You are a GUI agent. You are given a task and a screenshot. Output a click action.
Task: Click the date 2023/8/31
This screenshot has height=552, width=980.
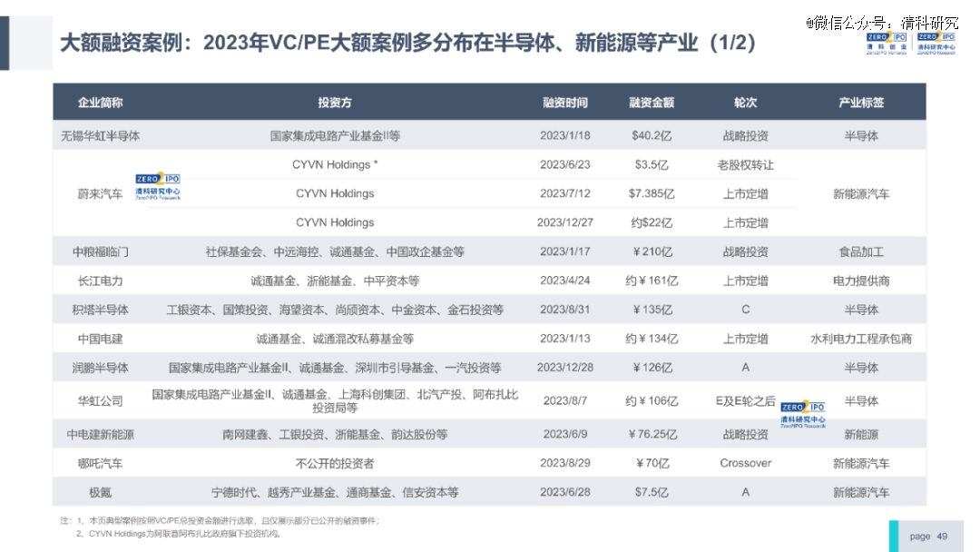pos(565,310)
